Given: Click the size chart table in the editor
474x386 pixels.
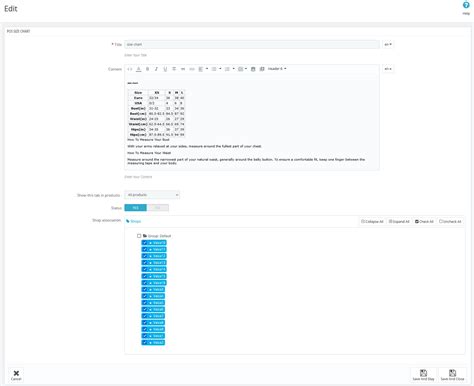Looking at the screenshot, I should tap(156, 113).
